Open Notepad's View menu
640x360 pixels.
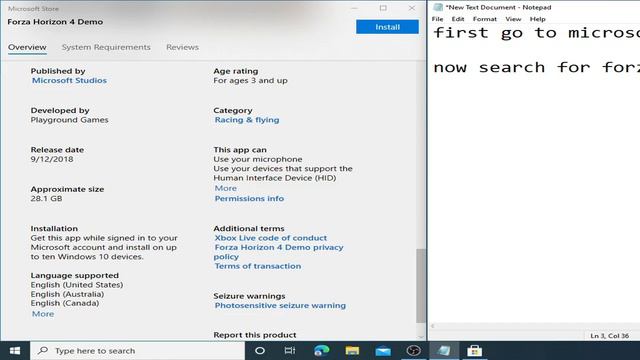[513, 19]
